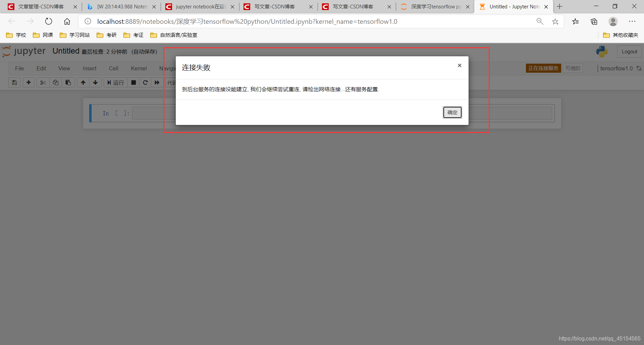
Task: Insert a cell below with the plus icon
Action: pos(29,82)
